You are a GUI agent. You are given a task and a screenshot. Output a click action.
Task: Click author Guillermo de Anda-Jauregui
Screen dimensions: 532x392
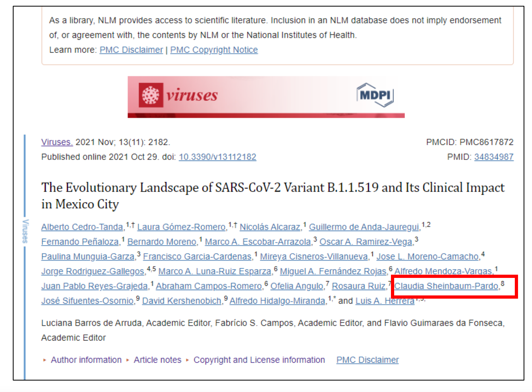363,227
